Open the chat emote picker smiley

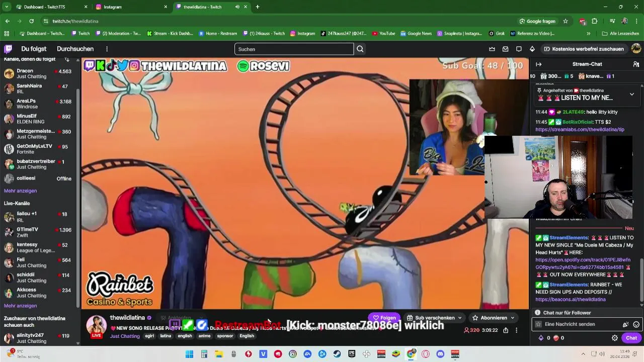coord(636,324)
